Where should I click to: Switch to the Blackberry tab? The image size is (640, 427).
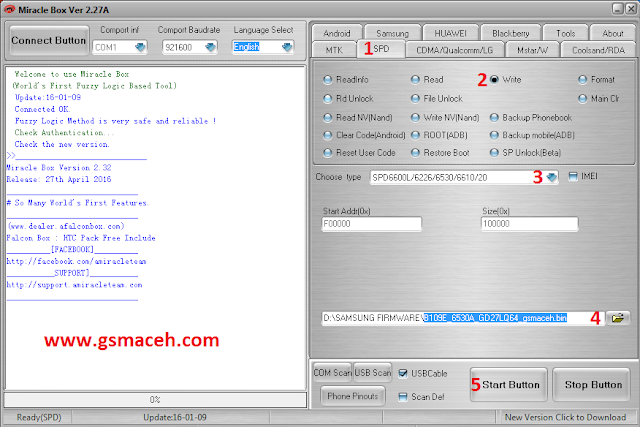point(511,33)
